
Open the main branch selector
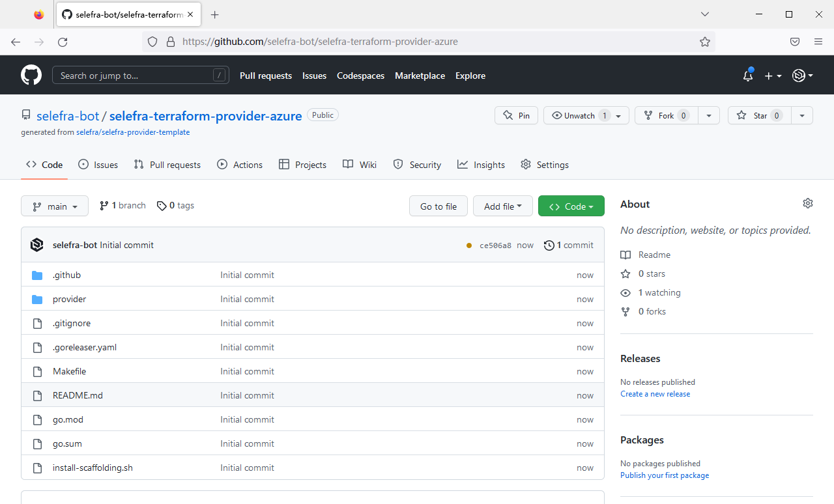click(55, 206)
